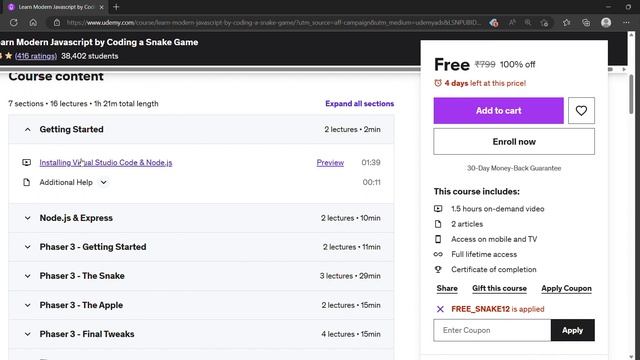Click the read aloud icon in address bar
The height and width of the screenshot is (360, 640).
coord(512,22)
